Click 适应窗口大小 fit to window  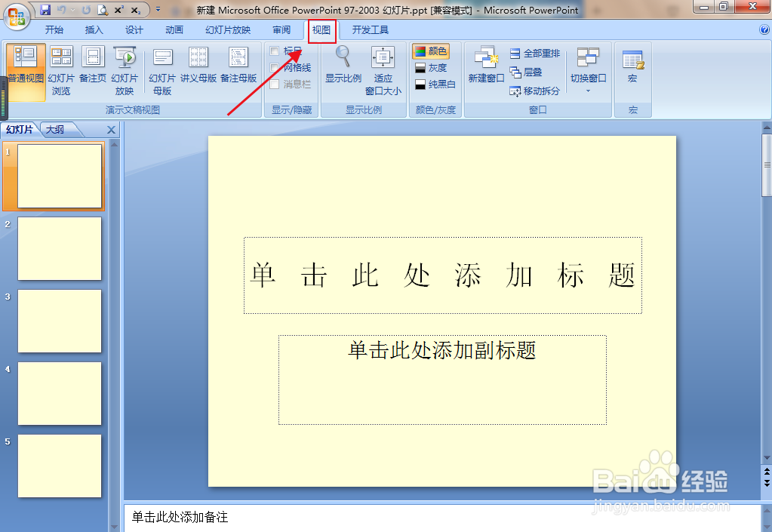point(383,72)
